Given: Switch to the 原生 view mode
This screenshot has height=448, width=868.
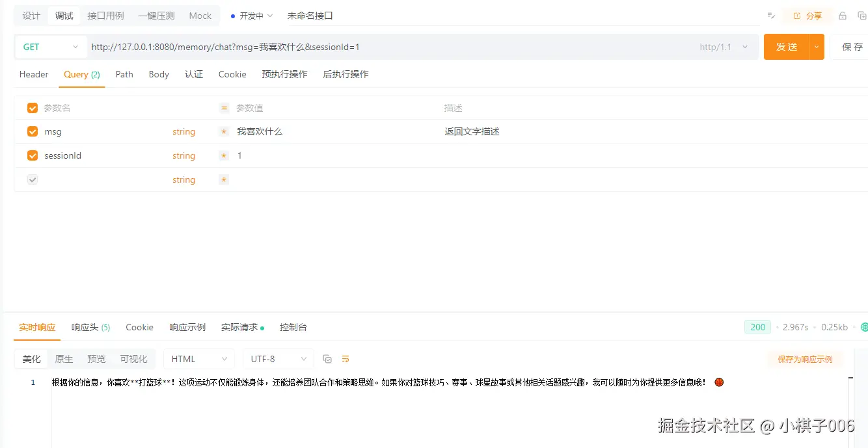Looking at the screenshot, I should click(x=64, y=359).
